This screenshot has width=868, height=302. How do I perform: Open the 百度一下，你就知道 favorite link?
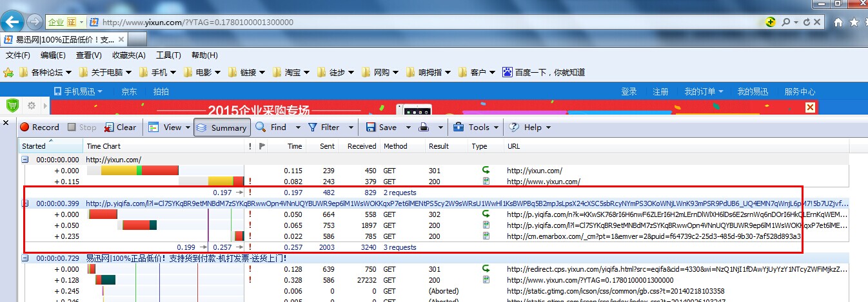tap(544, 72)
